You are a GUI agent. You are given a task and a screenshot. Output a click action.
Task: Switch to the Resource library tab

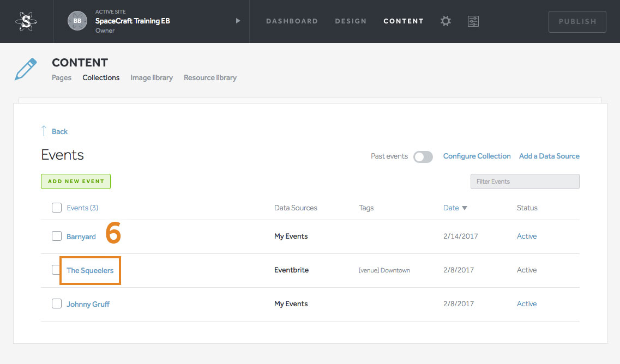click(210, 77)
